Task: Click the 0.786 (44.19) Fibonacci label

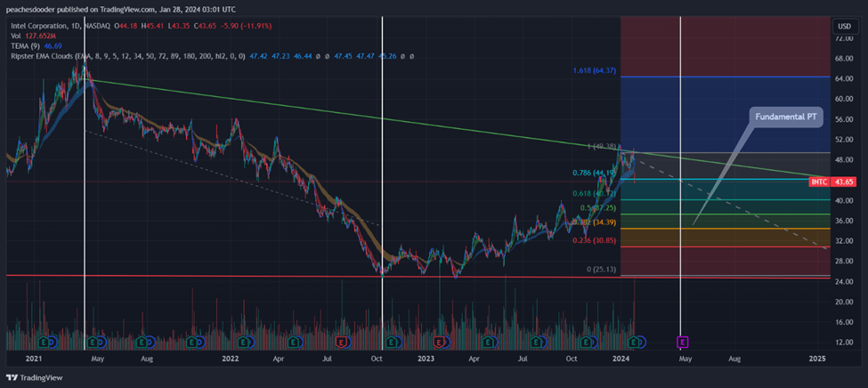Action: tap(595, 173)
